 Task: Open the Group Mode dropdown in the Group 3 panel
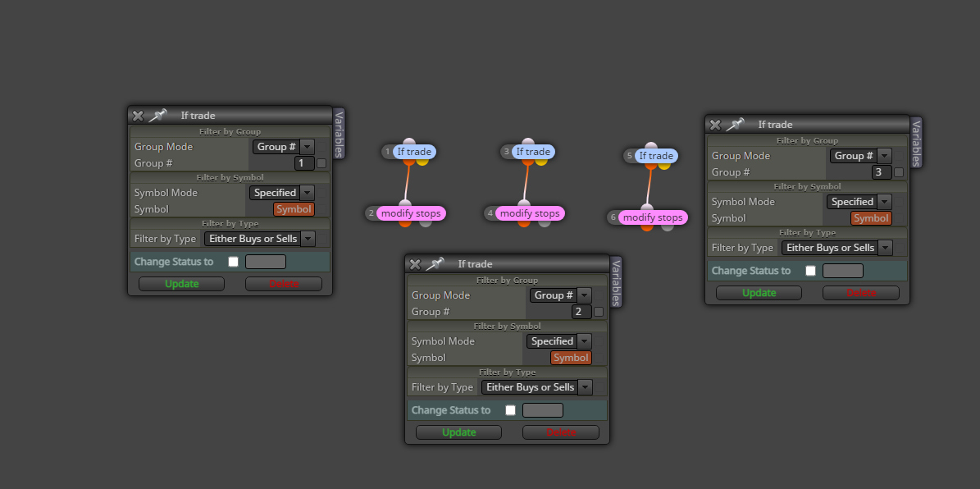pos(860,156)
